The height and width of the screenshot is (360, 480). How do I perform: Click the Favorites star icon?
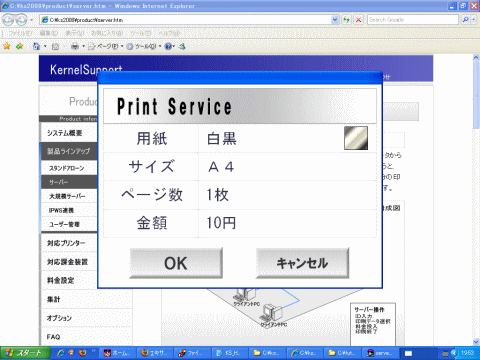(x=7, y=46)
